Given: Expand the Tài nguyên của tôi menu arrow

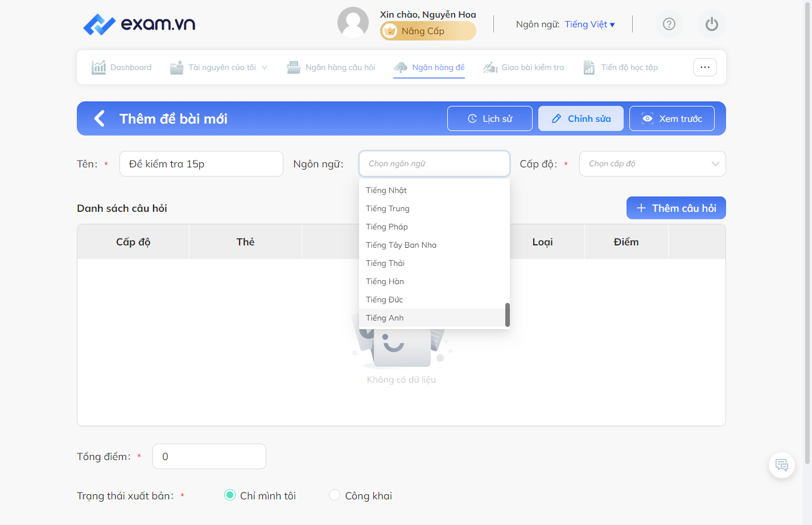Looking at the screenshot, I should [265, 67].
